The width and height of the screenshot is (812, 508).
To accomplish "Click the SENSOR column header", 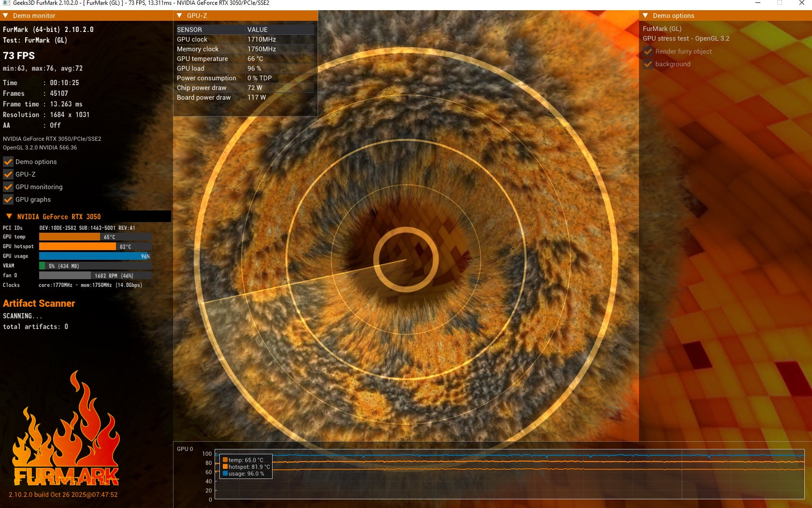I will point(189,30).
